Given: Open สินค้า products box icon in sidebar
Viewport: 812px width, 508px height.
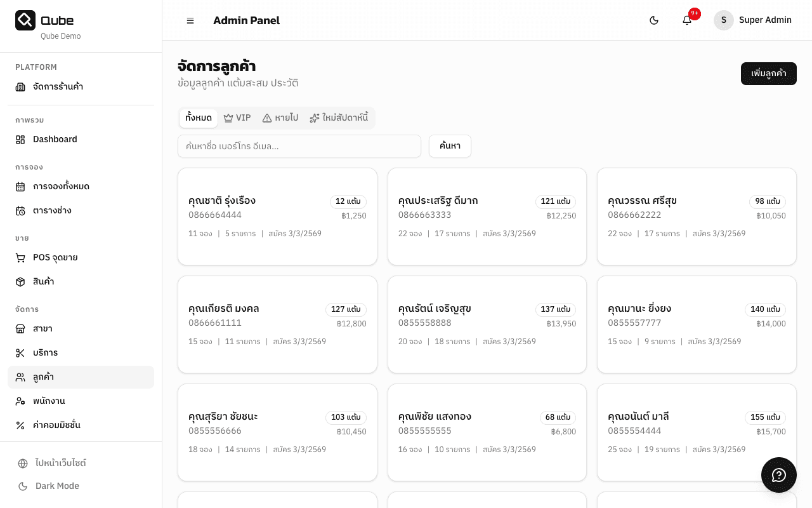Looking at the screenshot, I should 20,282.
